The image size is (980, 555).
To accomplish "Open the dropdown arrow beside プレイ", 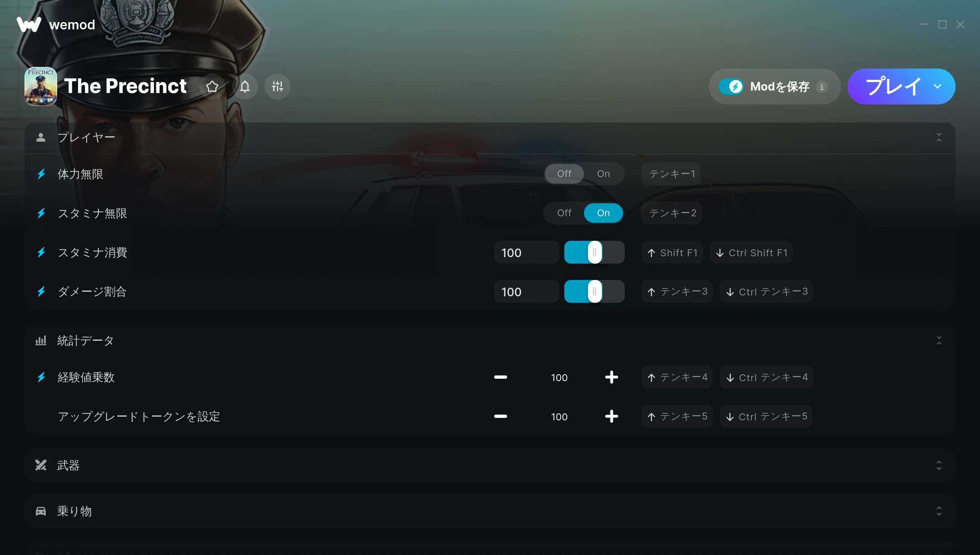I will [937, 87].
